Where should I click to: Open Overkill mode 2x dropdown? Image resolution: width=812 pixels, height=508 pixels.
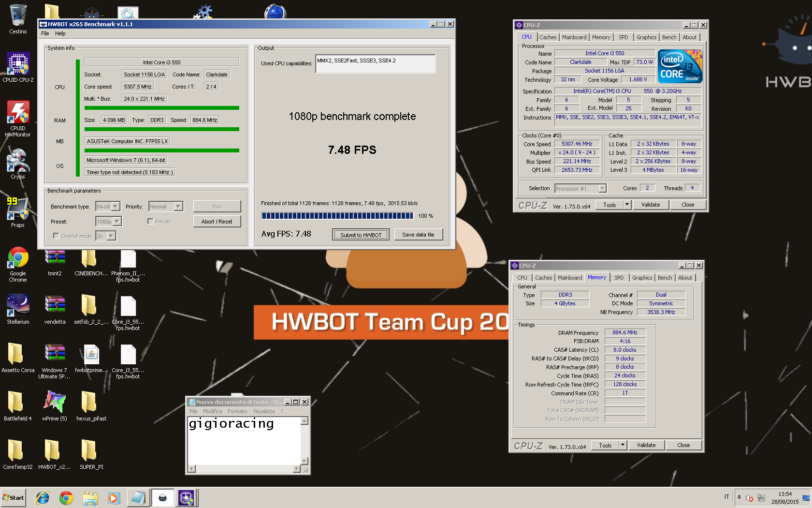click(x=111, y=236)
